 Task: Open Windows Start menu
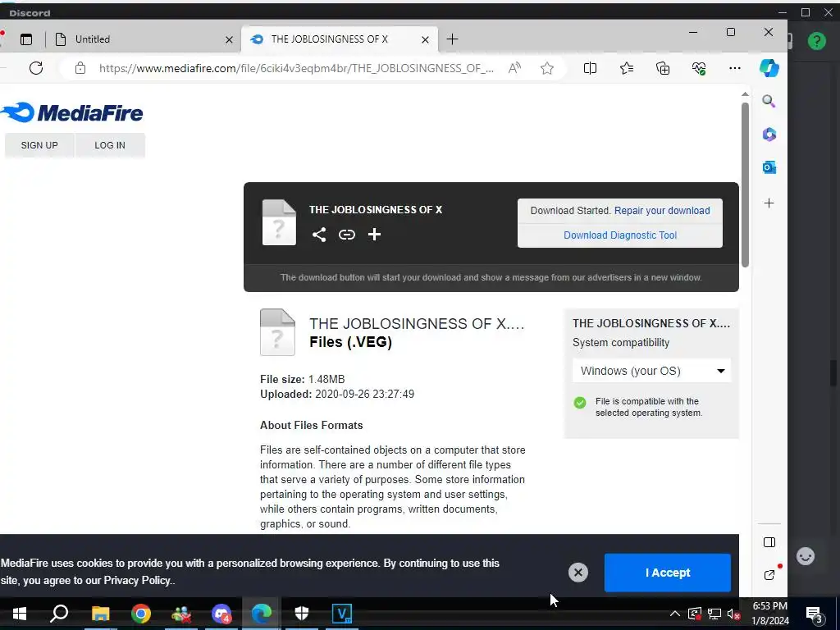coord(20,614)
